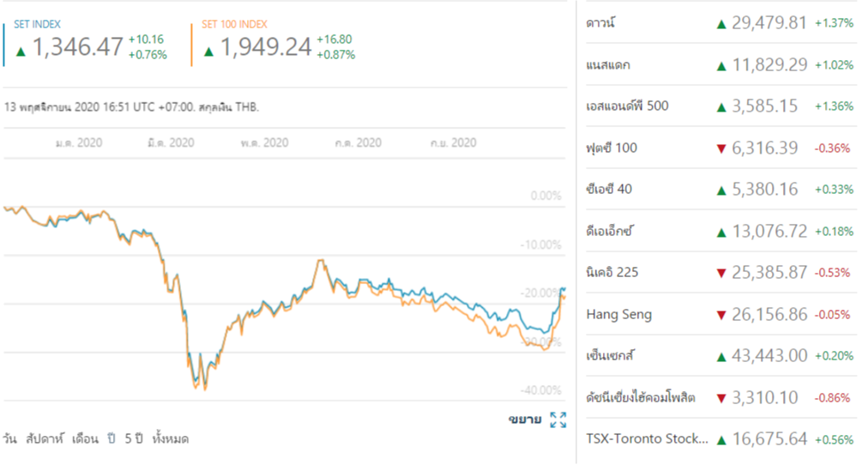The height and width of the screenshot is (465, 868).
Task: Open the TSX-Toronto Stock index entry
Action: (648, 439)
